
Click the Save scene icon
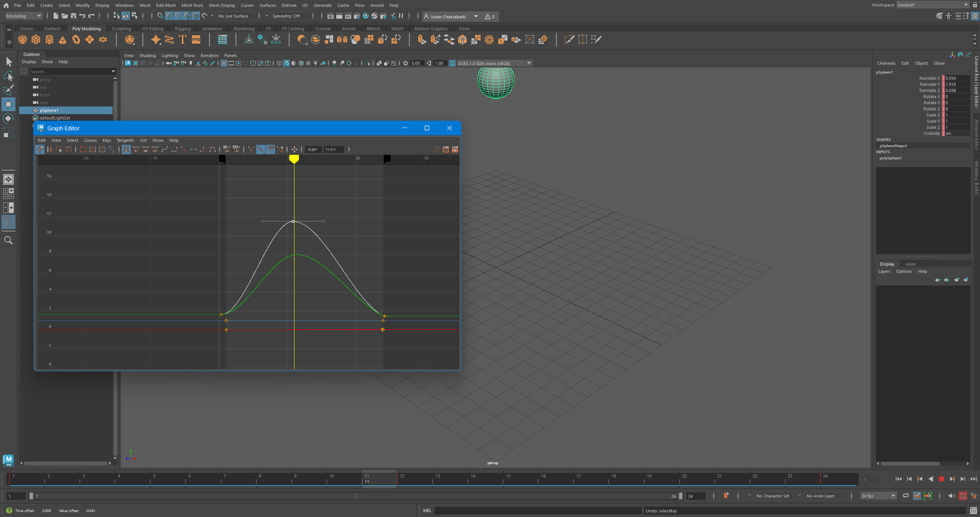(x=73, y=16)
